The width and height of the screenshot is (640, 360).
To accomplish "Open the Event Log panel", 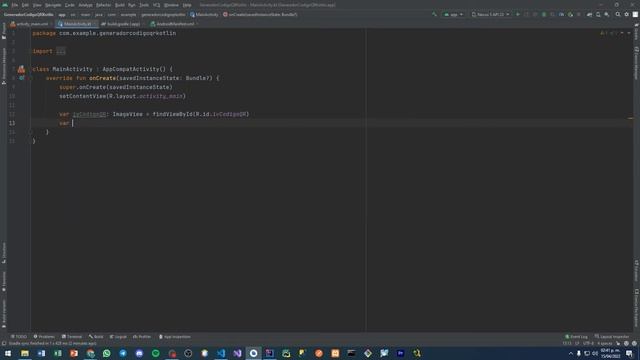I will coord(576,337).
